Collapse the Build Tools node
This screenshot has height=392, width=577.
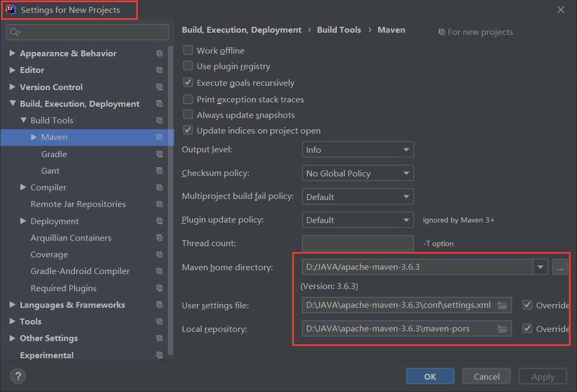pos(23,120)
